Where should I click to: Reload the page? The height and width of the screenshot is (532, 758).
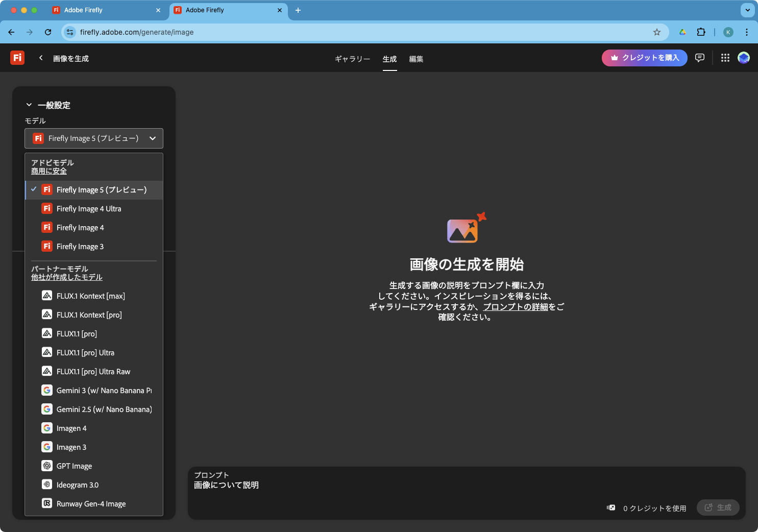(48, 32)
